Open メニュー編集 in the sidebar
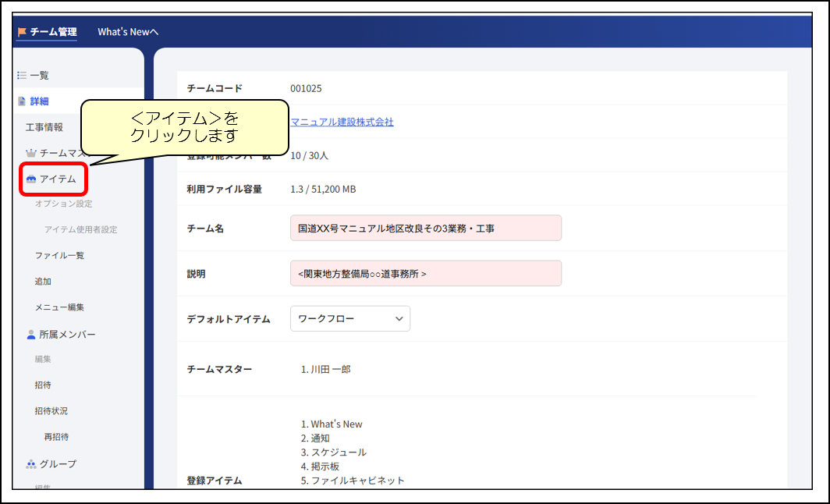The image size is (830, 504). (59, 307)
